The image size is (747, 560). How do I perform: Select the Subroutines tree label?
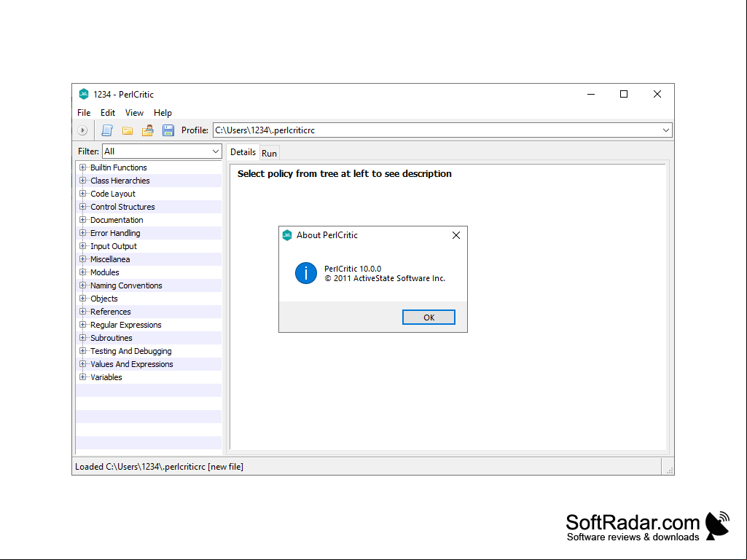(112, 338)
